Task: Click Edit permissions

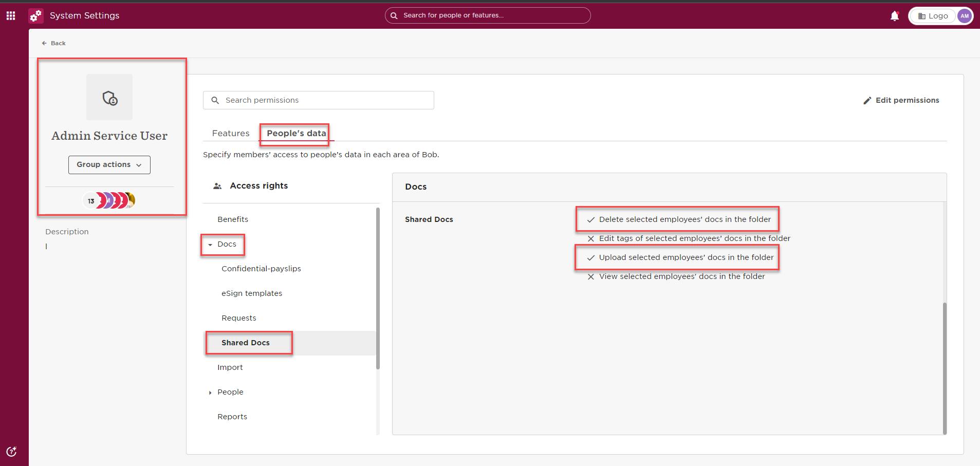Action: pyautogui.click(x=901, y=100)
